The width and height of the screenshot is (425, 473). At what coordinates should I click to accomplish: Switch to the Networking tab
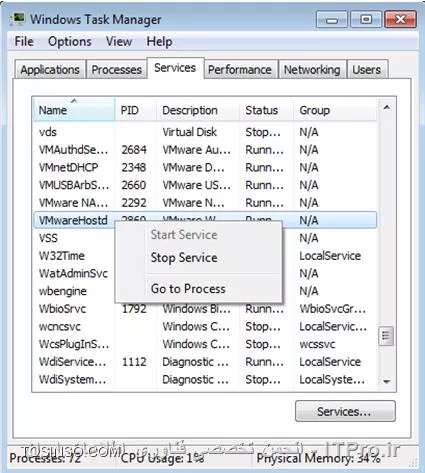[312, 70]
